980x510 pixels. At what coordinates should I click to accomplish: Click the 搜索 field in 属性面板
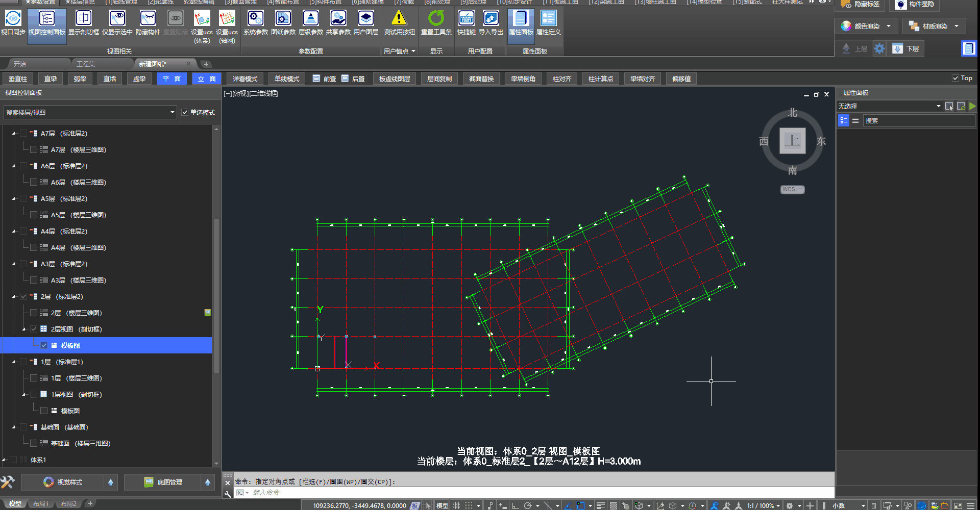click(x=919, y=121)
